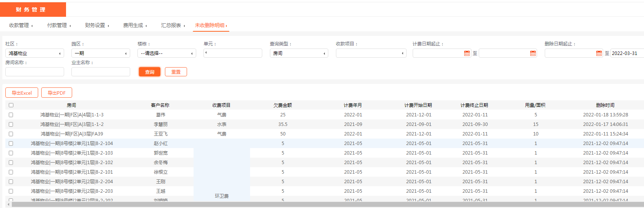Check the row for customer 葛伟
Screen dimensions: 644x208
click(11, 115)
